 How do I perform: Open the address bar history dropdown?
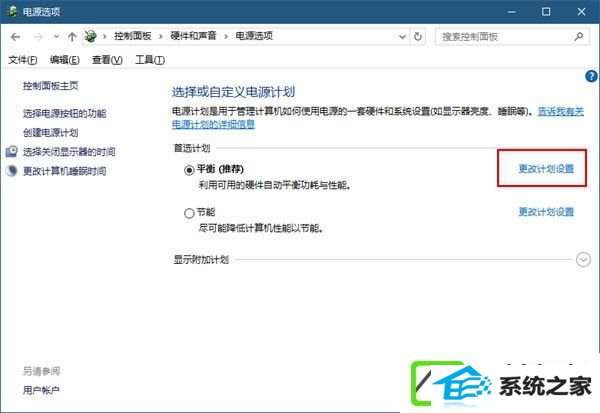402,37
